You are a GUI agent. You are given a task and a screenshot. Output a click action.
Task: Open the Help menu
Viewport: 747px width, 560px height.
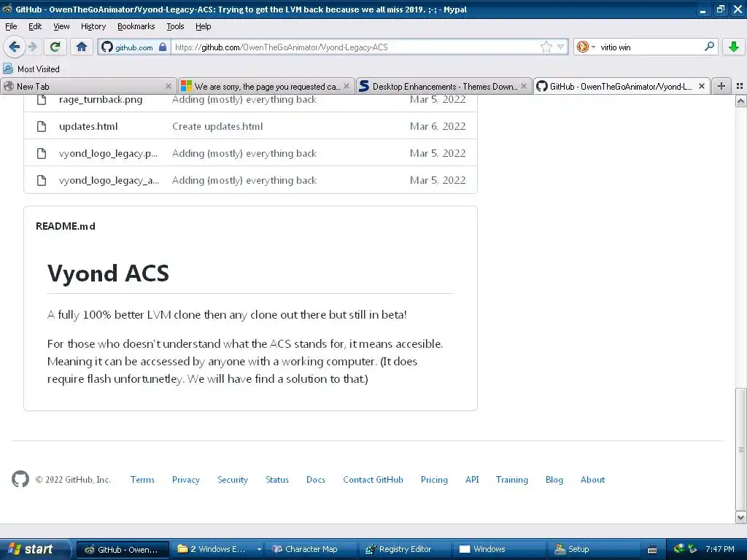pyautogui.click(x=203, y=26)
